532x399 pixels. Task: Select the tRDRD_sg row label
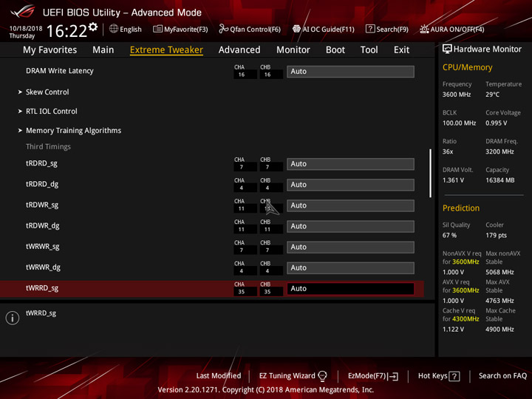41,163
